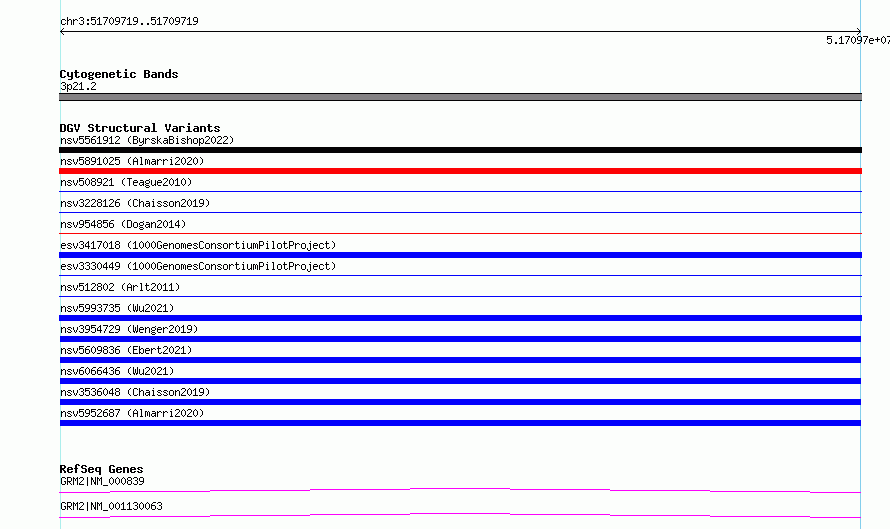The height and width of the screenshot is (529, 890).
Task: Open GRM2|NM_001130063 gene label
Action: point(111,506)
